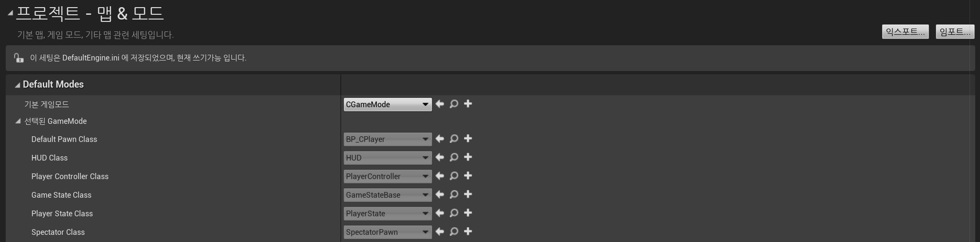Image resolution: width=980 pixels, height=242 pixels.
Task: Click the lock icon beside DefaultEngine.ini notice
Action: pyautogui.click(x=19, y=58)
